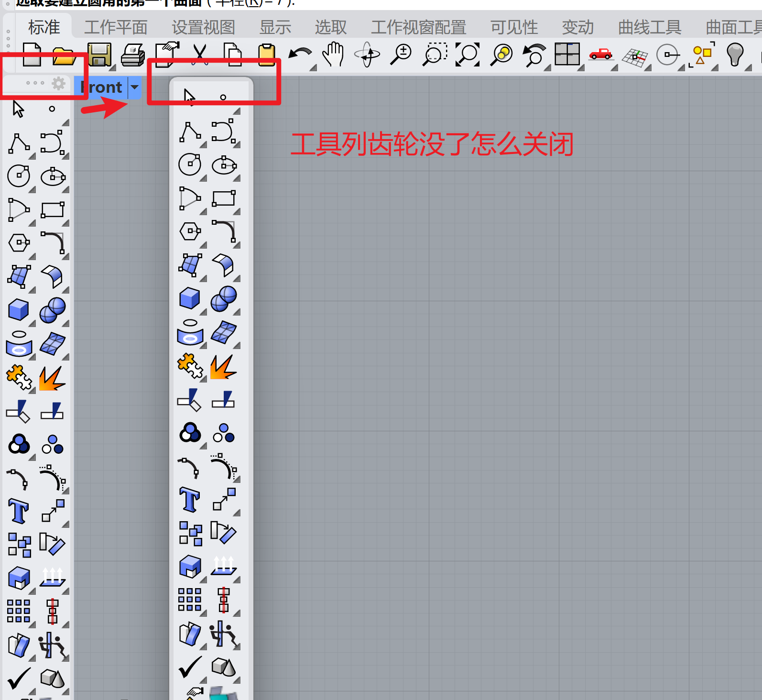
Task: Click the Boolean spheres icon in docked sidebar
Action: 53,310
